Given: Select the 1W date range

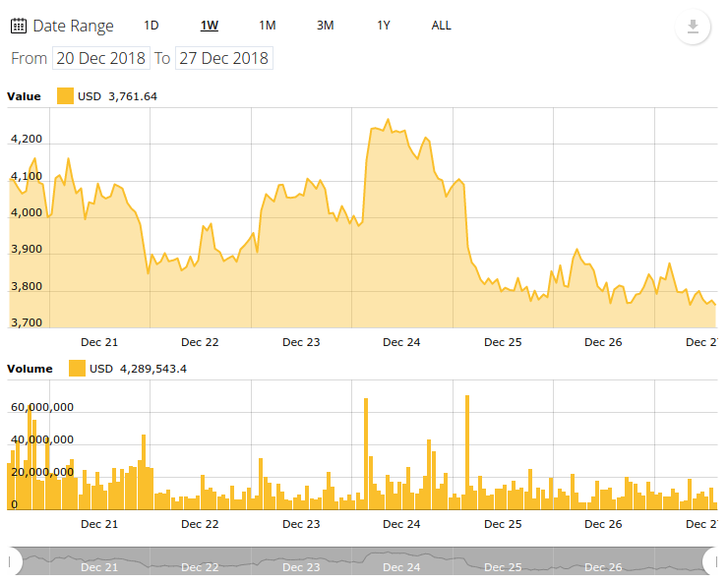Looking at the screenshot, I should click(x=210, y=26).
